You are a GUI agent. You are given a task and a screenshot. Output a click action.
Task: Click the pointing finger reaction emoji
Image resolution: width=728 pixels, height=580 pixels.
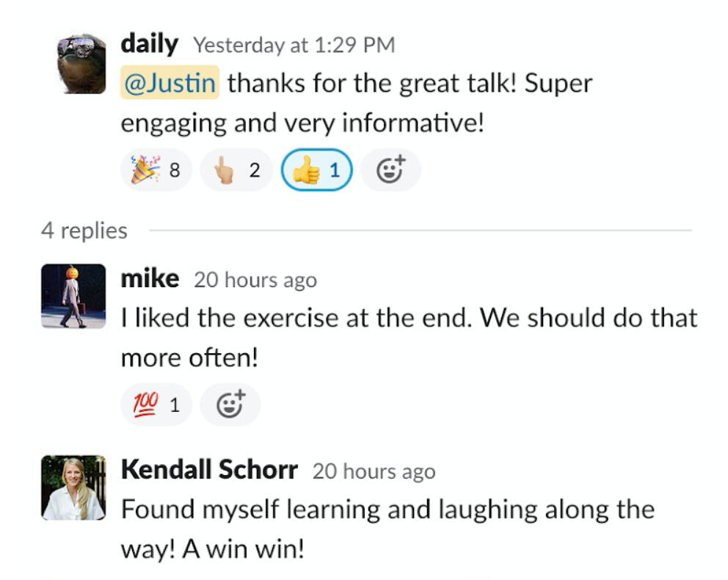pyautogui.click(x=225, y=170)
